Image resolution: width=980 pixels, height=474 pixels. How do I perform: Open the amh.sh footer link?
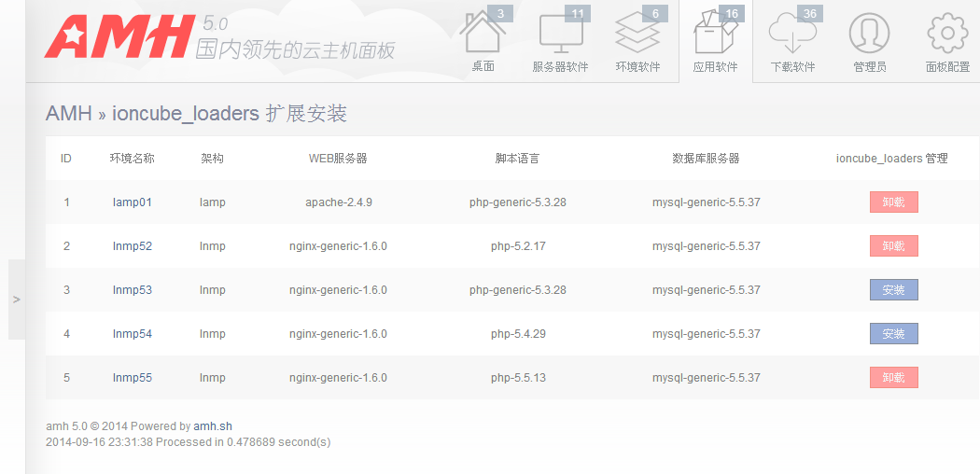click(x=212, y=426)
